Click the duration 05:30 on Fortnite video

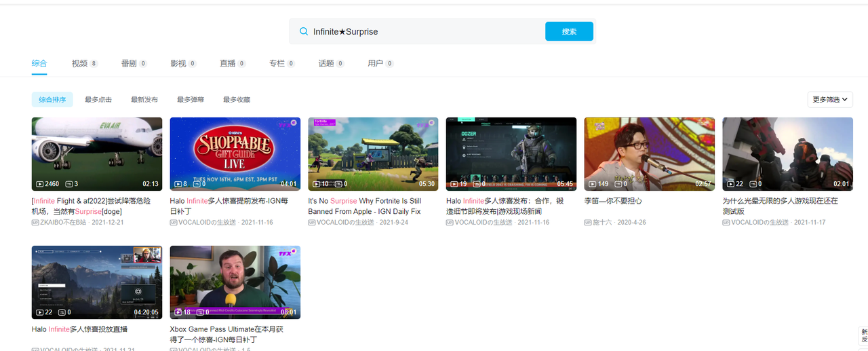pyautogui.click(x=427, y=184)
